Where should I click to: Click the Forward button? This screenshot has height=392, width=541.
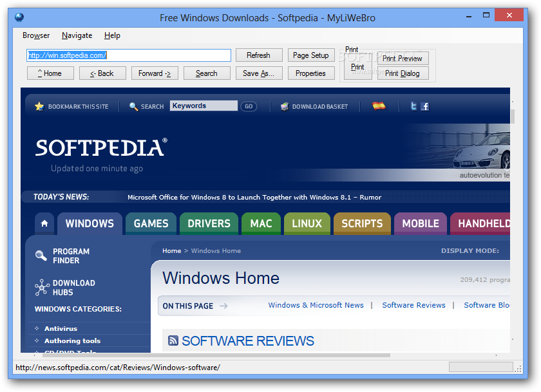[155, 73]
